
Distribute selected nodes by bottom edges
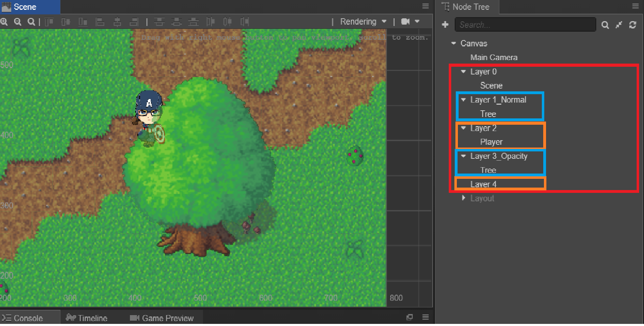(193, 22)
